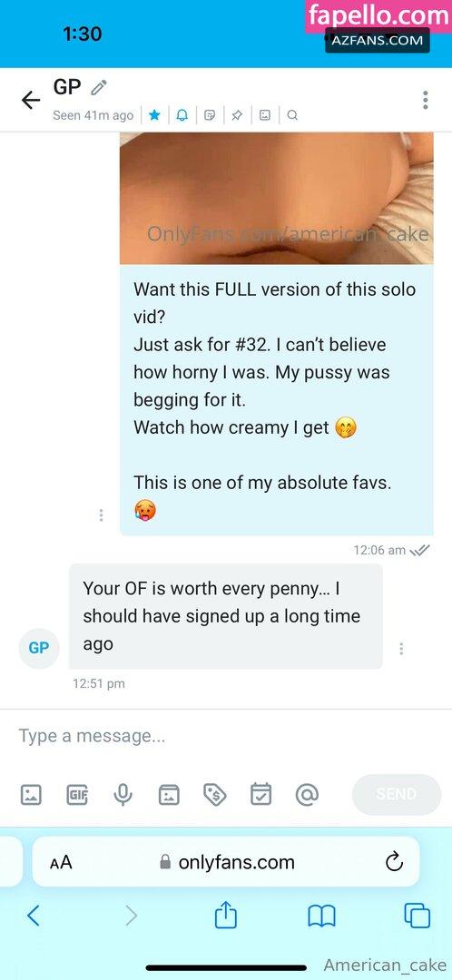
Task: Search this conversation with the magnifier icon
Action: coord(292,115)
